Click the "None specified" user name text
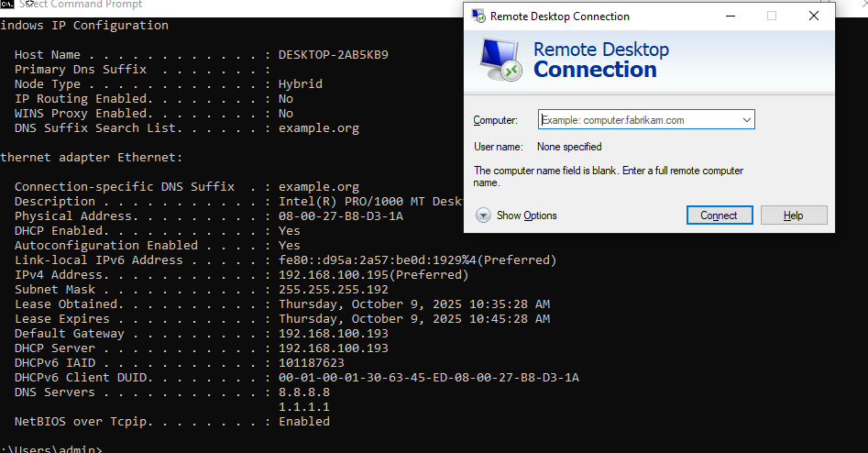This screenshot has height=453, width=868. 569,147
